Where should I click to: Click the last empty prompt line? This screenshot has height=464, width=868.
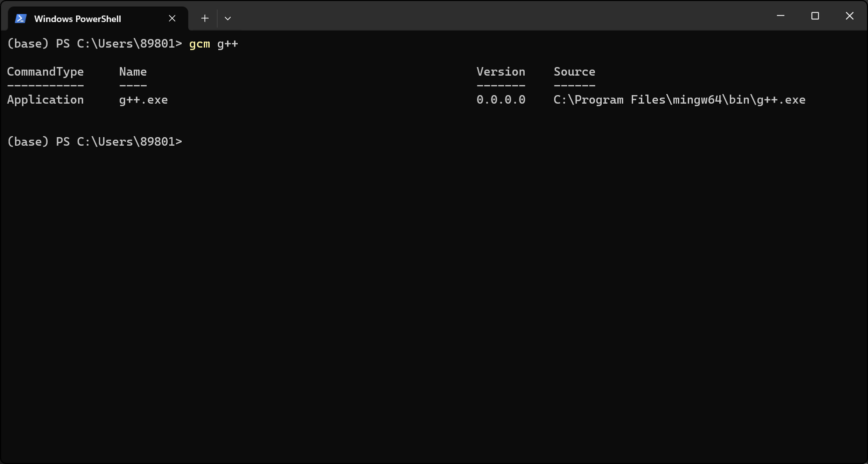pos(95,142)
